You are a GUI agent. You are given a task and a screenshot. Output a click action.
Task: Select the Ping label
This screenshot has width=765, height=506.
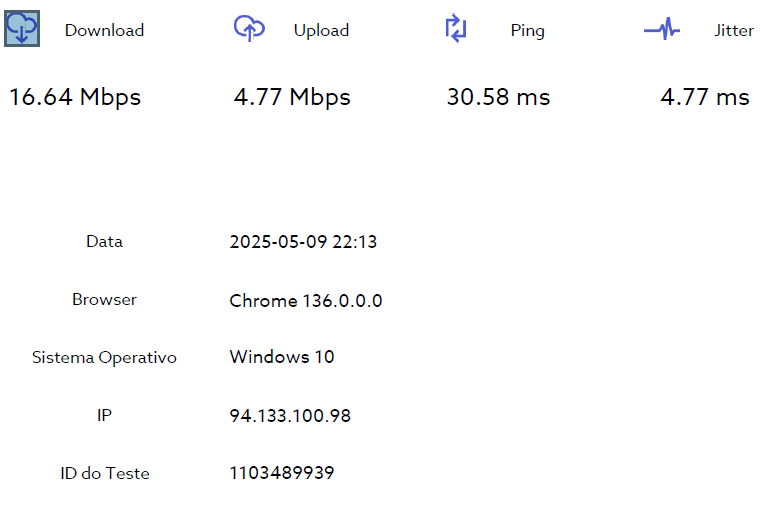point(527,31)
